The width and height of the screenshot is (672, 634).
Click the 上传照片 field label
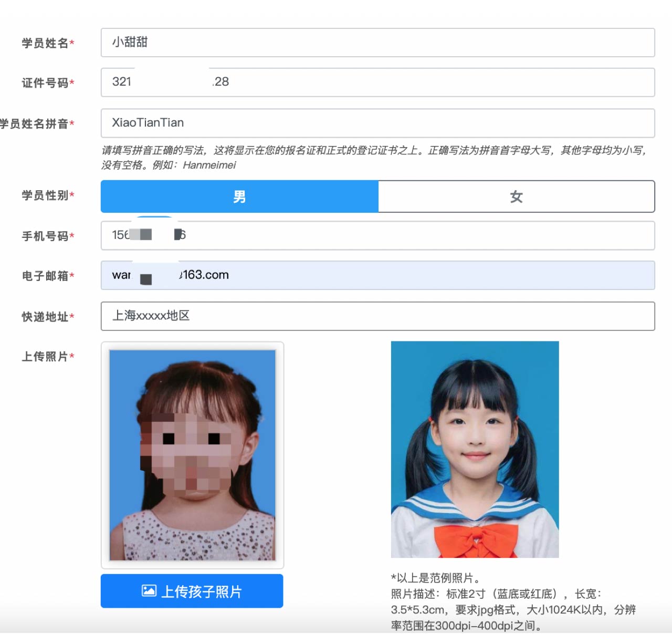point(45,357)
